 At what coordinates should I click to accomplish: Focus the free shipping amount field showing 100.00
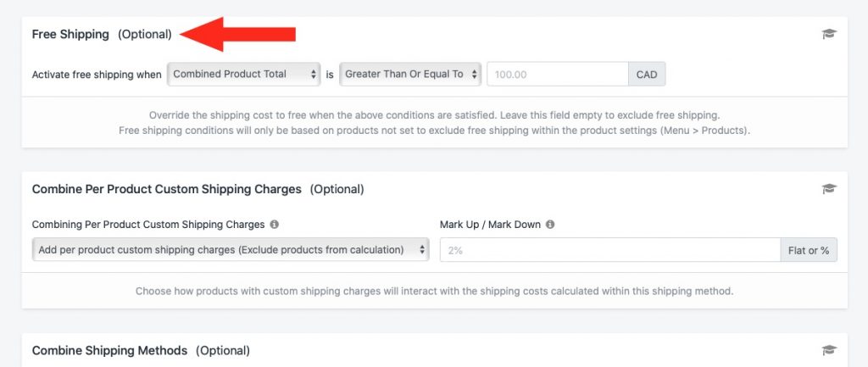click(x=558, y=75)
